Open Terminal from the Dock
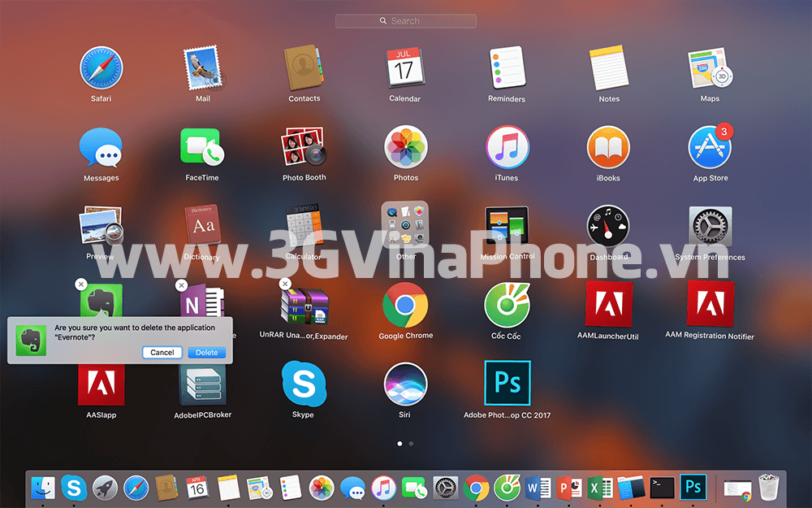 (x=663, y=488)
